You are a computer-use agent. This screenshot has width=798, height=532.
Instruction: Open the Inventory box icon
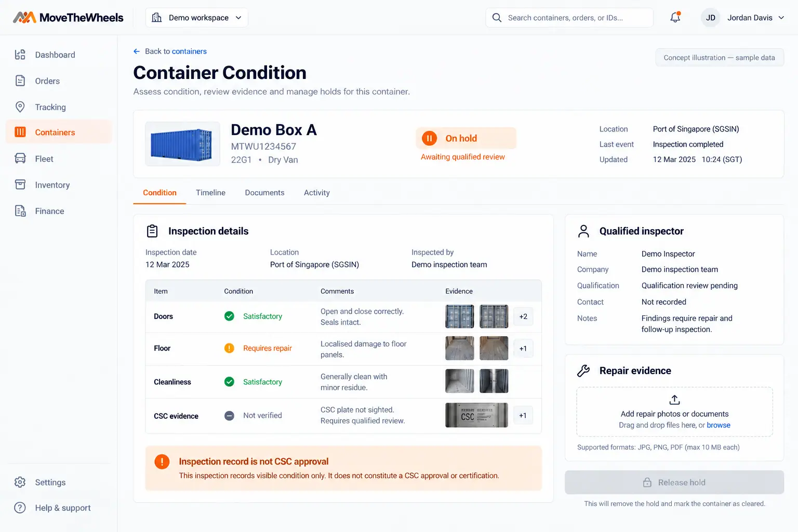click(20, 184)
